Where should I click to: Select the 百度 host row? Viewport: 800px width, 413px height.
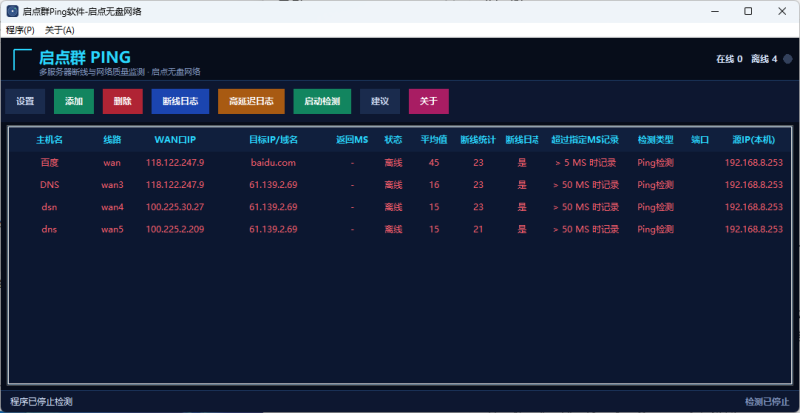400,163
